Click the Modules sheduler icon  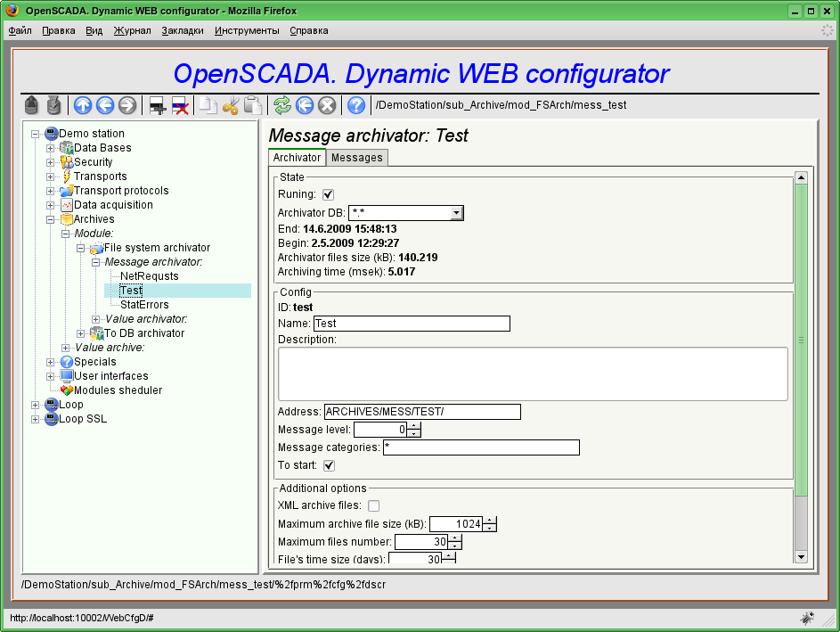(67, 390)
